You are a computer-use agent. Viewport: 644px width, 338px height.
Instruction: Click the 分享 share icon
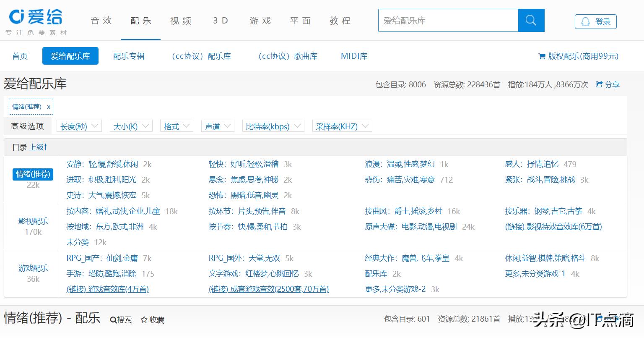tap(600, 84)
